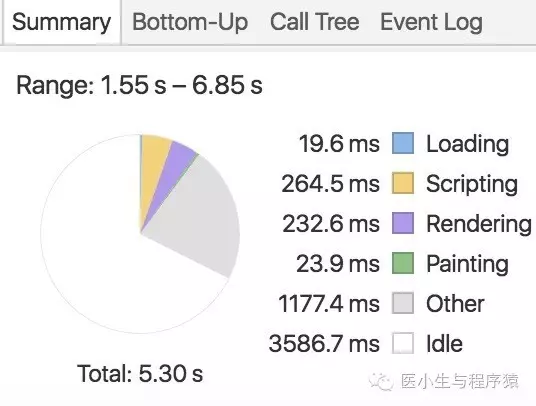
Task: Click the purple Rendering color swatch
Action: point(403,223)
